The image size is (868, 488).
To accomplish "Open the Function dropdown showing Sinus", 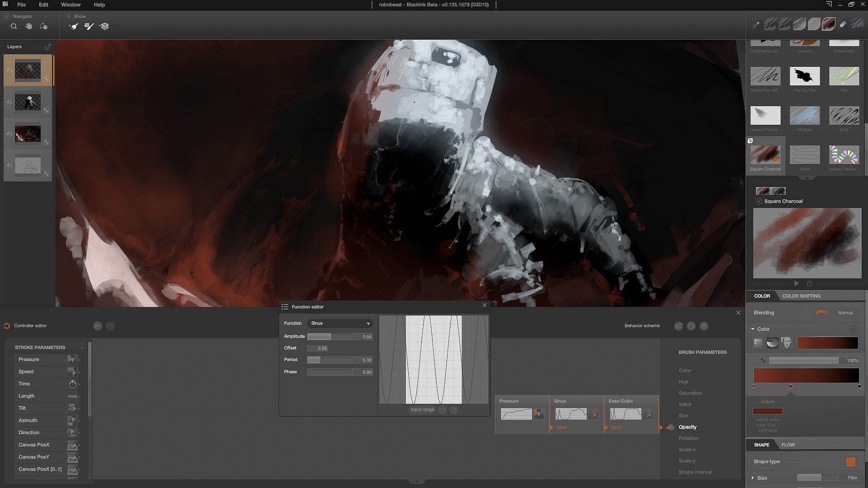I will click(x=340, y=323).
